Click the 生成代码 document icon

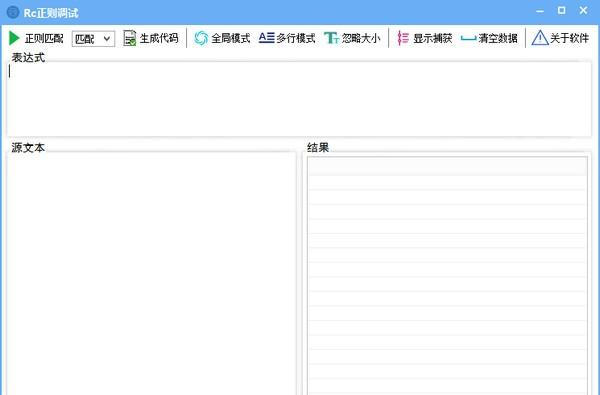130,38
